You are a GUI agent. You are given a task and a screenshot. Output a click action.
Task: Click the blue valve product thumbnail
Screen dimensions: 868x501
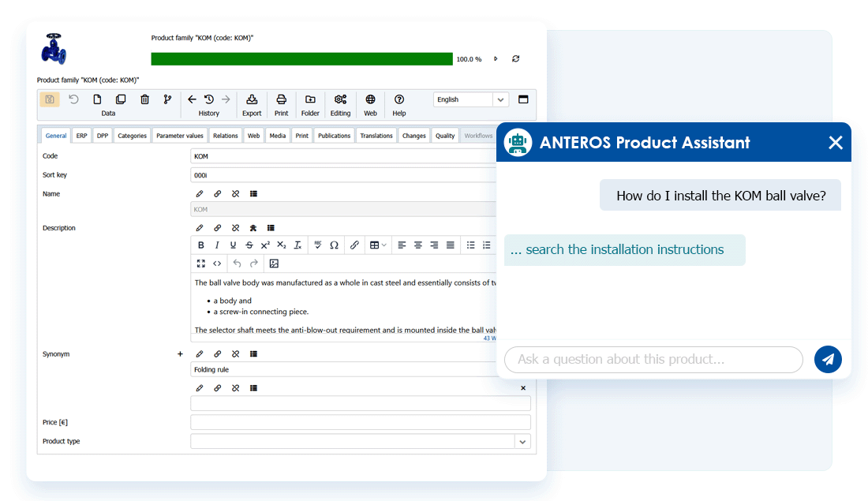[x=54, y=49]
